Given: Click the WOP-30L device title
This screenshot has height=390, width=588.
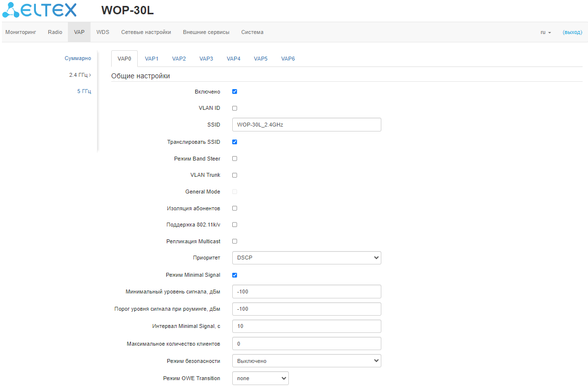Looking at the screenshot, I should pyautogui.click(x=127, y=10).
